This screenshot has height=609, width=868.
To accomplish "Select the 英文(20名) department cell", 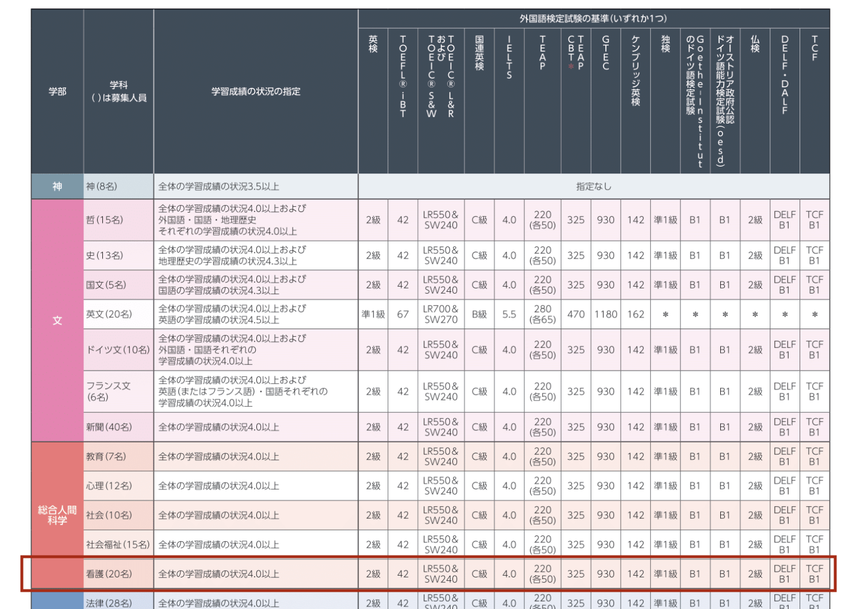I will coord(118,314).
